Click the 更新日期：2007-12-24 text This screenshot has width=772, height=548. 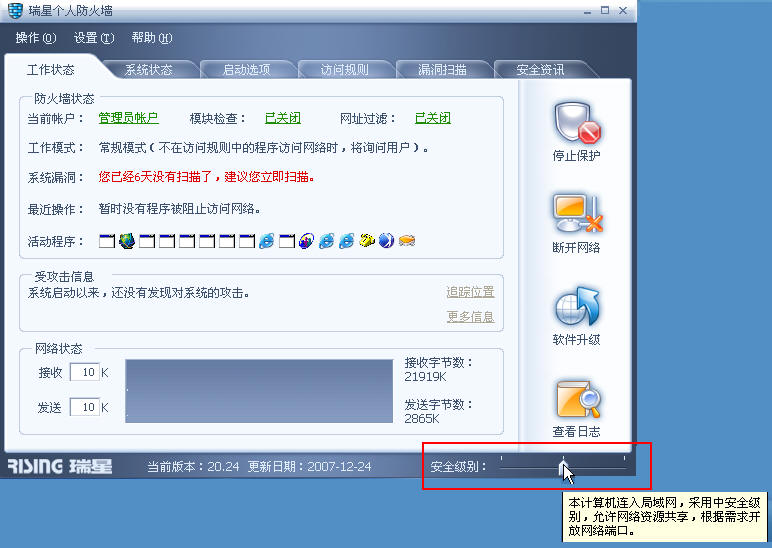[x=309, y=466]
